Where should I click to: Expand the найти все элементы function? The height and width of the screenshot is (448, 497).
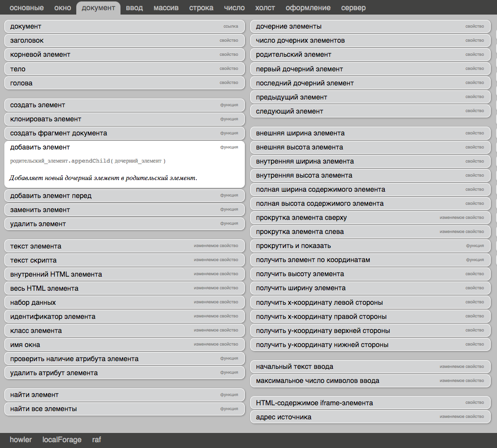click(x=124, y=409)
